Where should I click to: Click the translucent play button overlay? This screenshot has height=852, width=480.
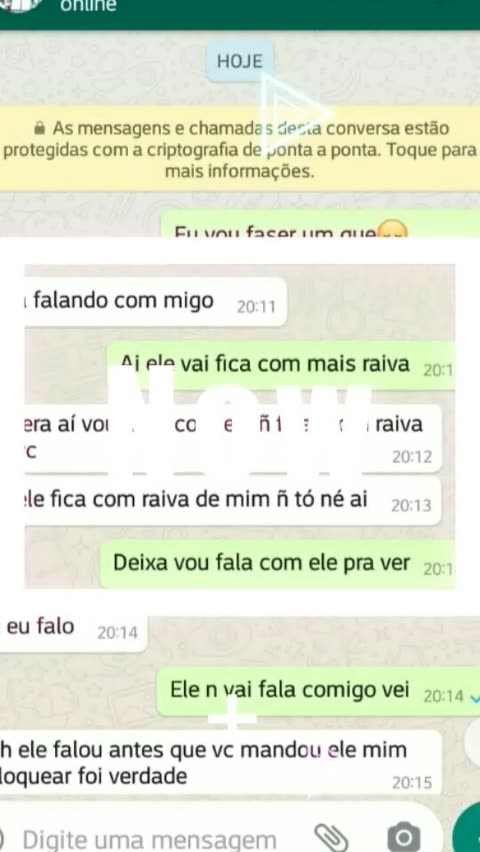tap(294, 113)
